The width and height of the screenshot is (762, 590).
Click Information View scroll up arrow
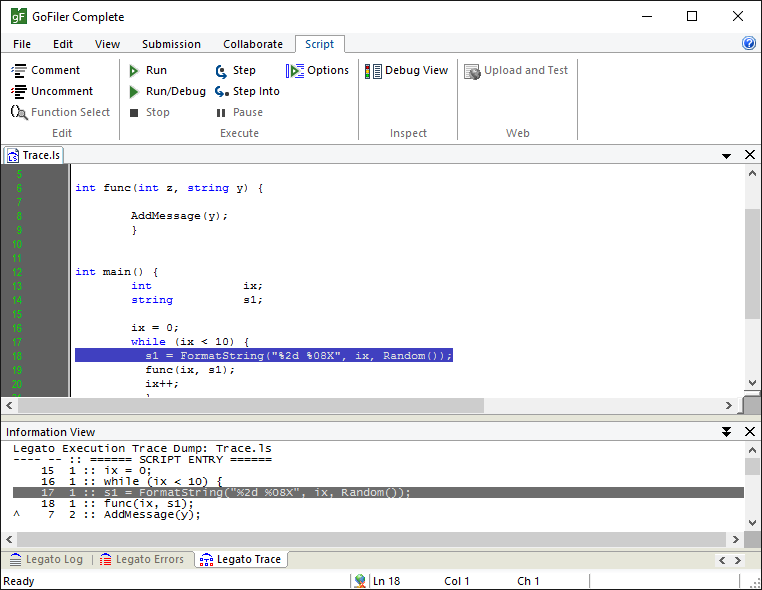(752, 450)
